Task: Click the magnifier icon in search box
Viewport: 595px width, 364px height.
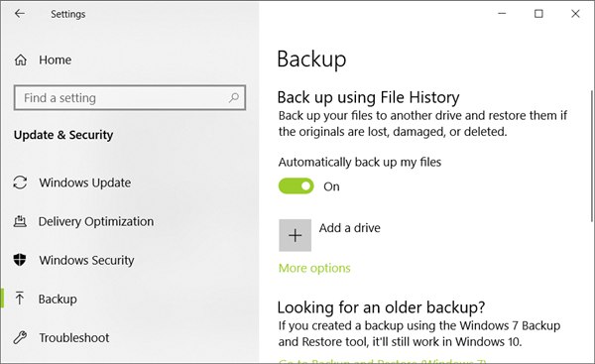Action: click(234, 98)
